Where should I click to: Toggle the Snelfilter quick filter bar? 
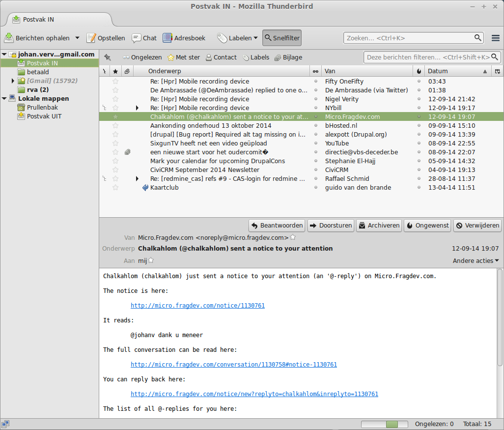[282, 38]
